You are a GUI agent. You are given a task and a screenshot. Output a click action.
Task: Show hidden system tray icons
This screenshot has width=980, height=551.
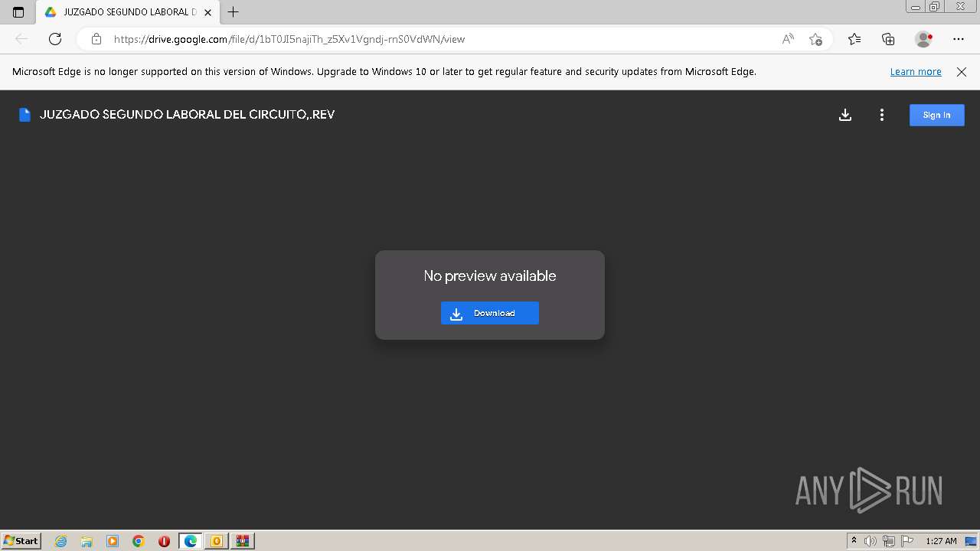click(x=854, y=541)
